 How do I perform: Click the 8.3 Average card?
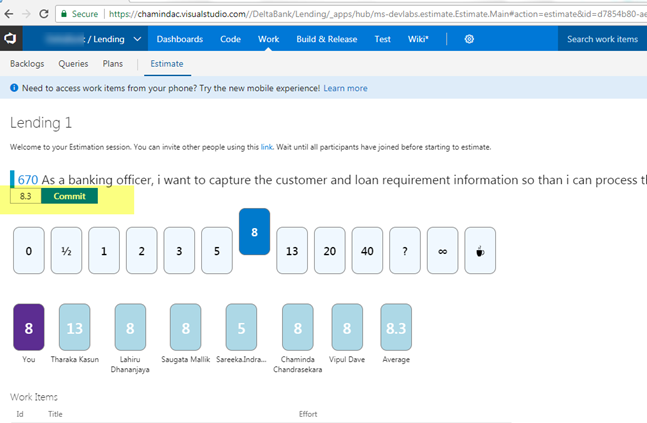pos(396,327)
